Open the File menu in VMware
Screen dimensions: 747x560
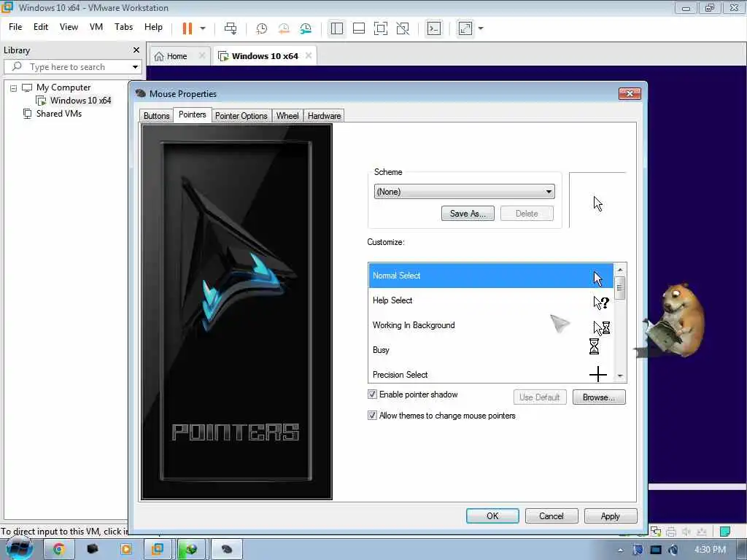15,27
